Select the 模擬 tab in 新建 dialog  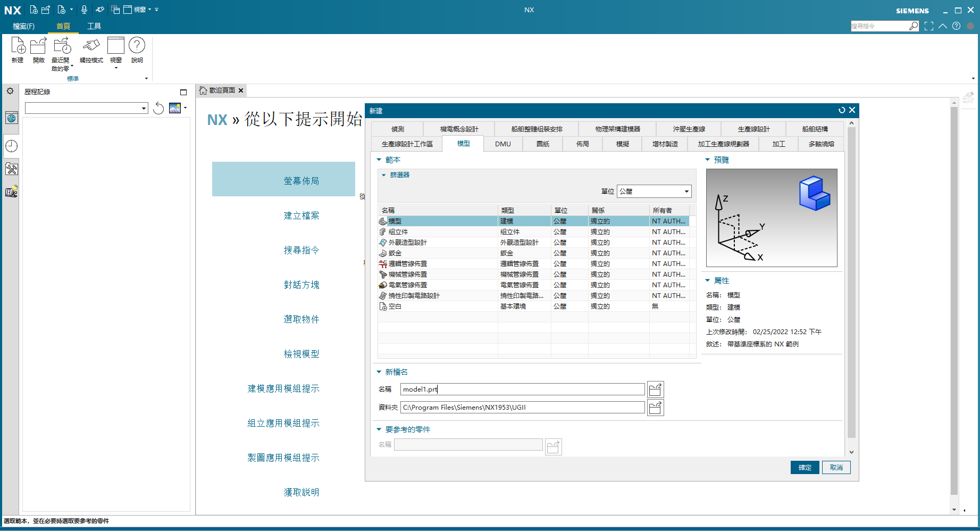(623, 144)
